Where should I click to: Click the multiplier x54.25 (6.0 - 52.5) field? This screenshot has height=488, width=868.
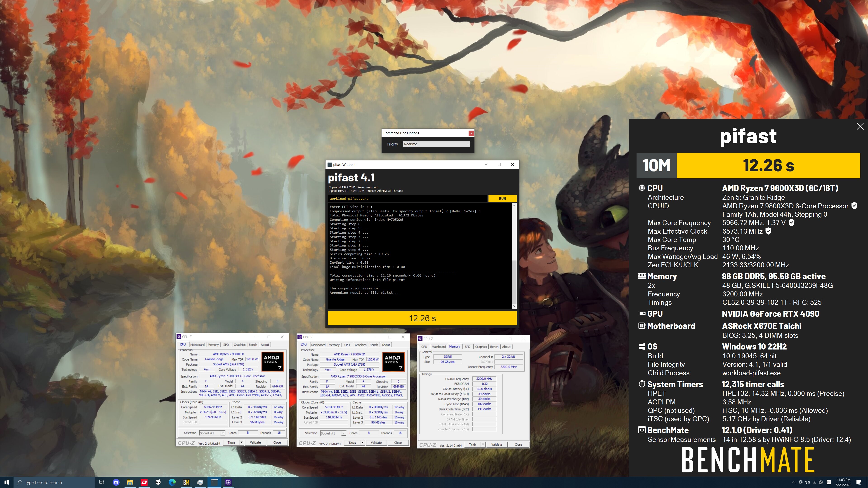[x=213, y=412]
